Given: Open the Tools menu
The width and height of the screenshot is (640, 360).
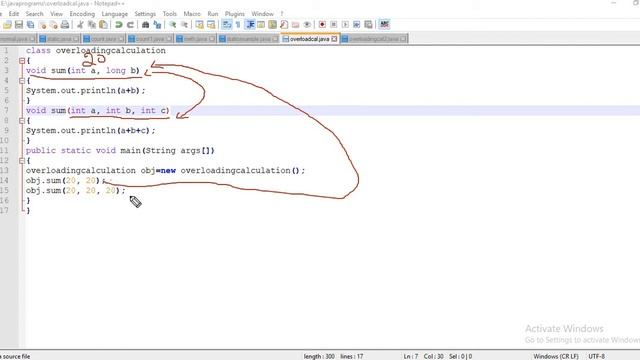Looking at the screenshot, I should click(x=169, y=13).
